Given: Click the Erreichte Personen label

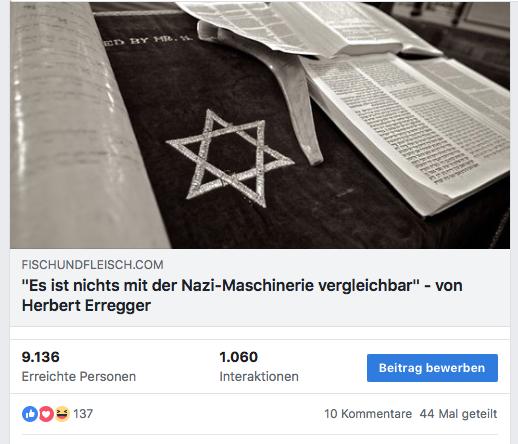Looking at the screenshot, I should click(x=79, y=377).
